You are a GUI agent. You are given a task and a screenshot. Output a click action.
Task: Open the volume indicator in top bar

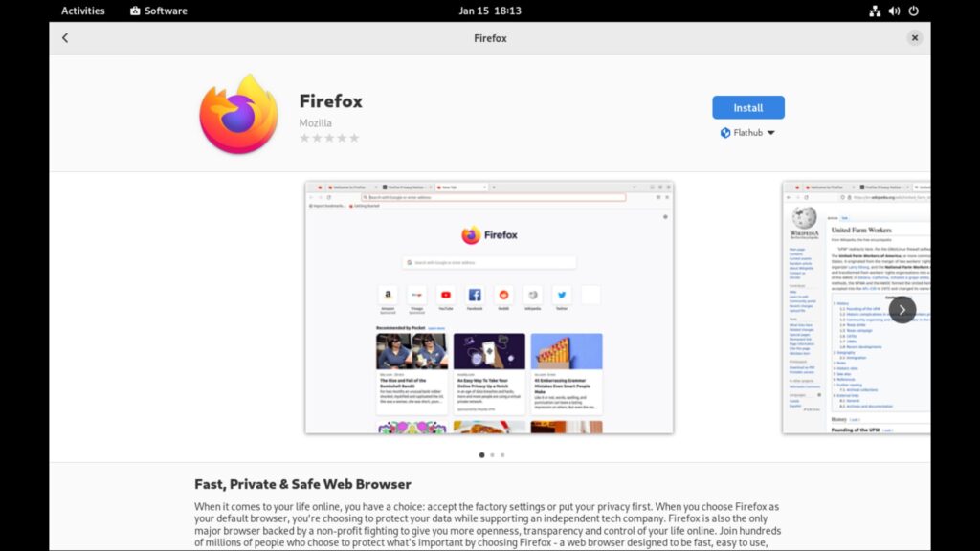pyautogui.click(x=894, y=11)
